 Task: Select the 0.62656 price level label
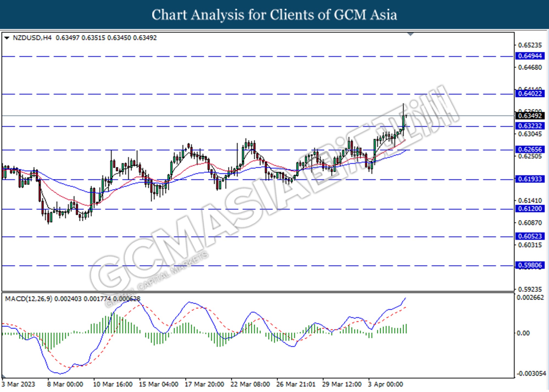(530, 150)
